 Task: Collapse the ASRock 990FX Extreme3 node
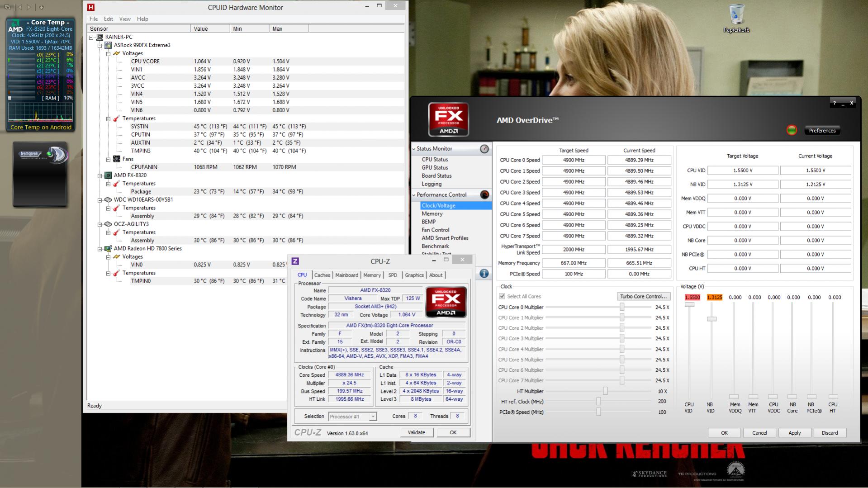tap(100, 45)
